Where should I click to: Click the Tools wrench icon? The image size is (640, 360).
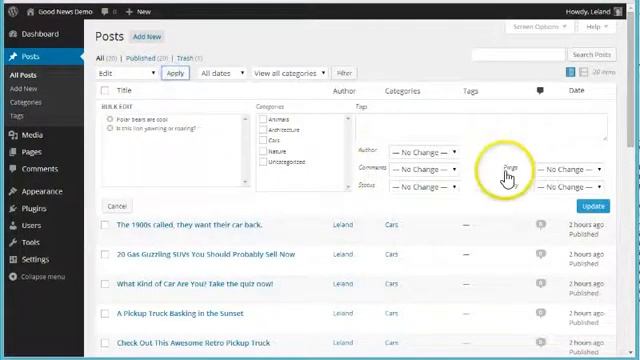(x=13, y=242)
